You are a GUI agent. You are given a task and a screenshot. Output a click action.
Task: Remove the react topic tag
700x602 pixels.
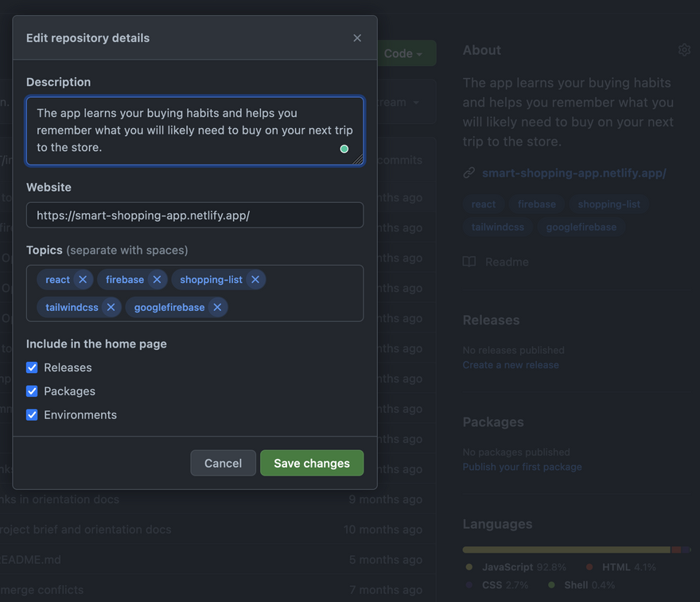click(82, 280)
